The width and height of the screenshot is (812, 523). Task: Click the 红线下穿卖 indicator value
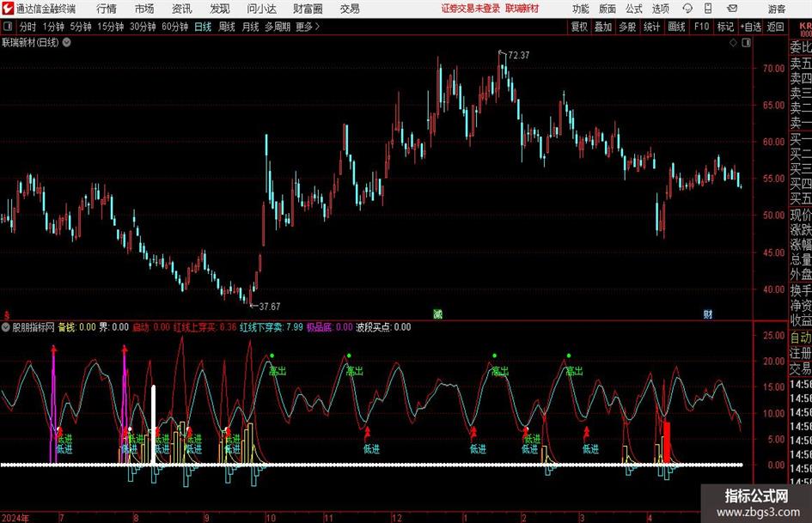click(x=272, y=327)
